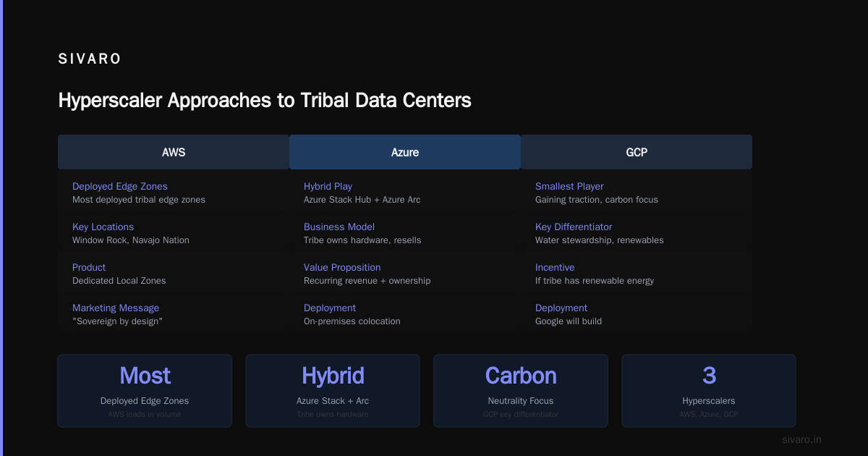
Task: Click 'On-premises colocation' text
Action: tap(352, 321)
